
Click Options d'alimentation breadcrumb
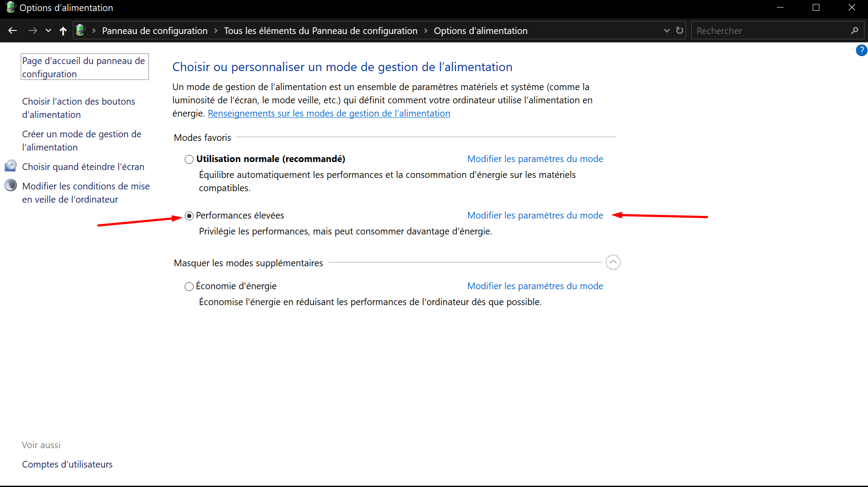click(480, 31)
